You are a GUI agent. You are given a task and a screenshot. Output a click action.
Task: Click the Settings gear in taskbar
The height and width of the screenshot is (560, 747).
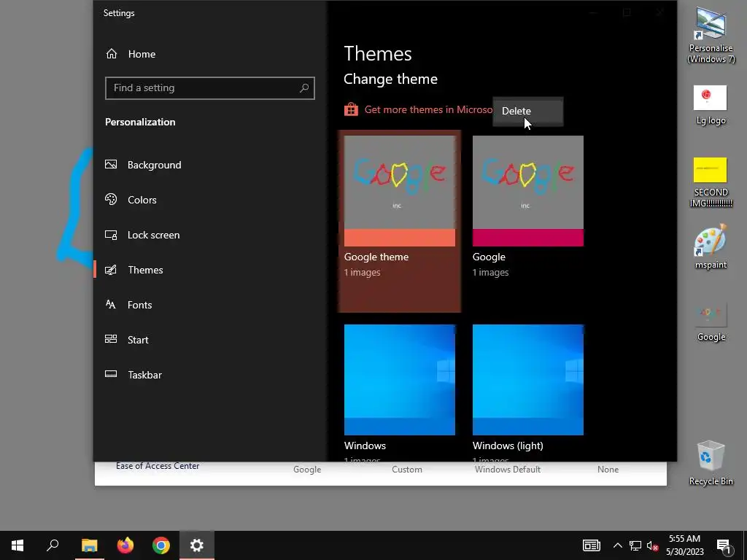[197, 545]
